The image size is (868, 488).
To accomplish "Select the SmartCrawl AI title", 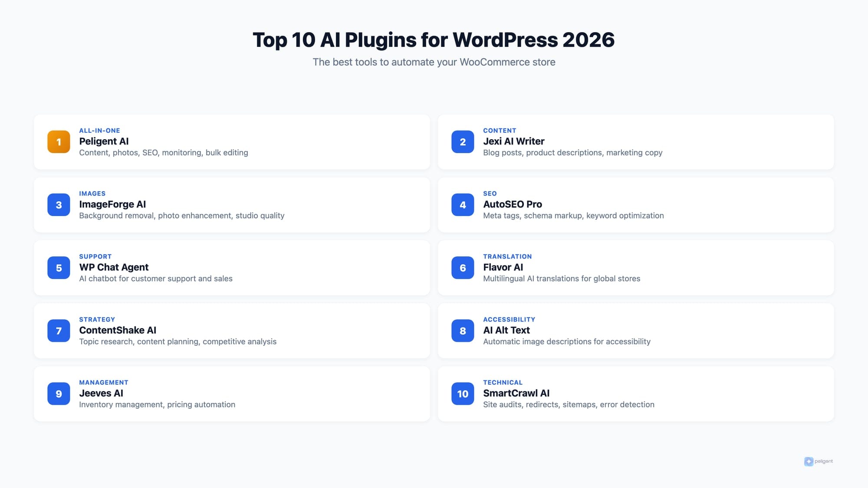I will (516, 393).
